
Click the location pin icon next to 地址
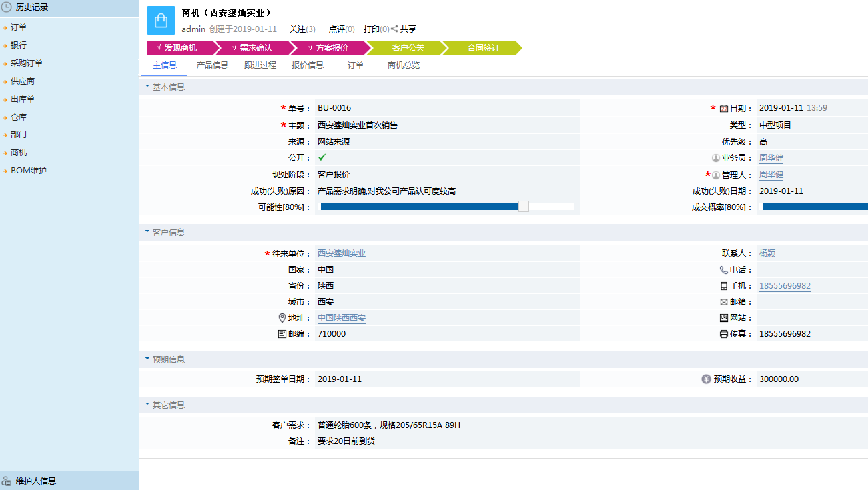[283, 318]
